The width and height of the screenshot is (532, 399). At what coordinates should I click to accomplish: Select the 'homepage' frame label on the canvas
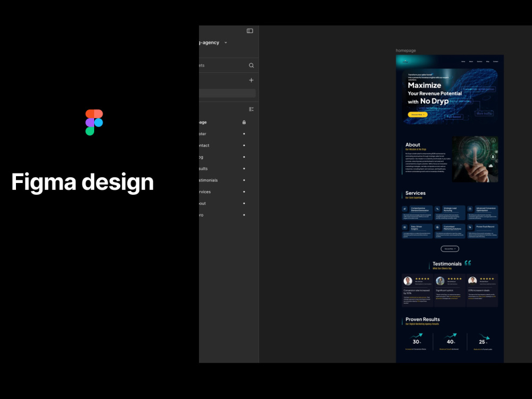click(x=406, y=51)
